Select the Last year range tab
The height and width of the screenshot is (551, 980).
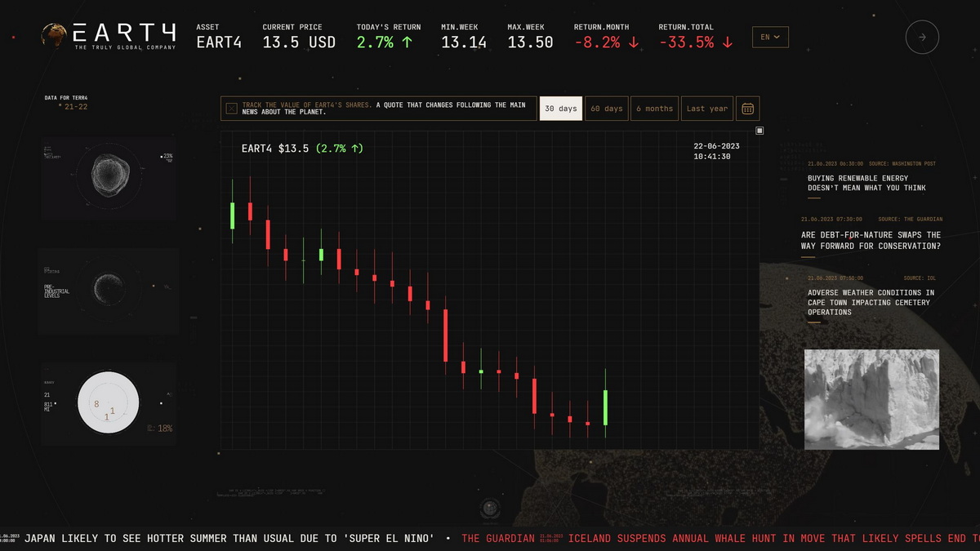click(707, 109)
